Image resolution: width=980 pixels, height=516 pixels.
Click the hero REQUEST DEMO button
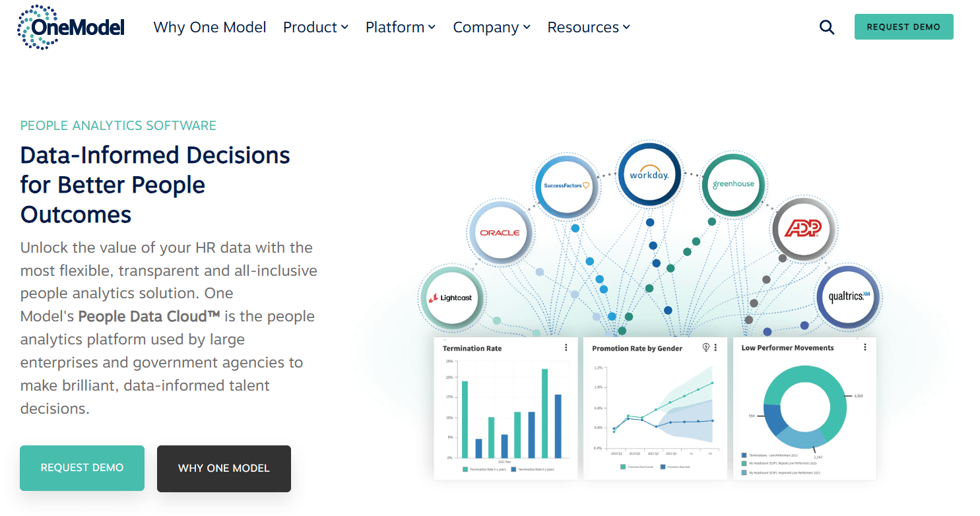(82, 468)
